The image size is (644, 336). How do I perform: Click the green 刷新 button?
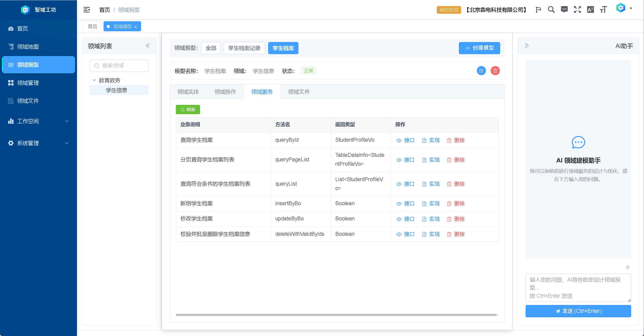tap(188, 110)
